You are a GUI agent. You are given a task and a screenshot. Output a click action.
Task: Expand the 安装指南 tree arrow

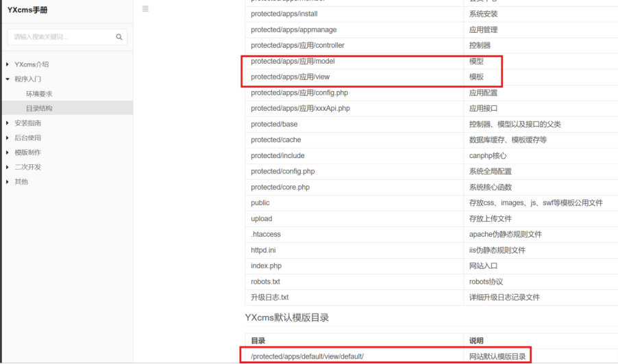[8, 123]
